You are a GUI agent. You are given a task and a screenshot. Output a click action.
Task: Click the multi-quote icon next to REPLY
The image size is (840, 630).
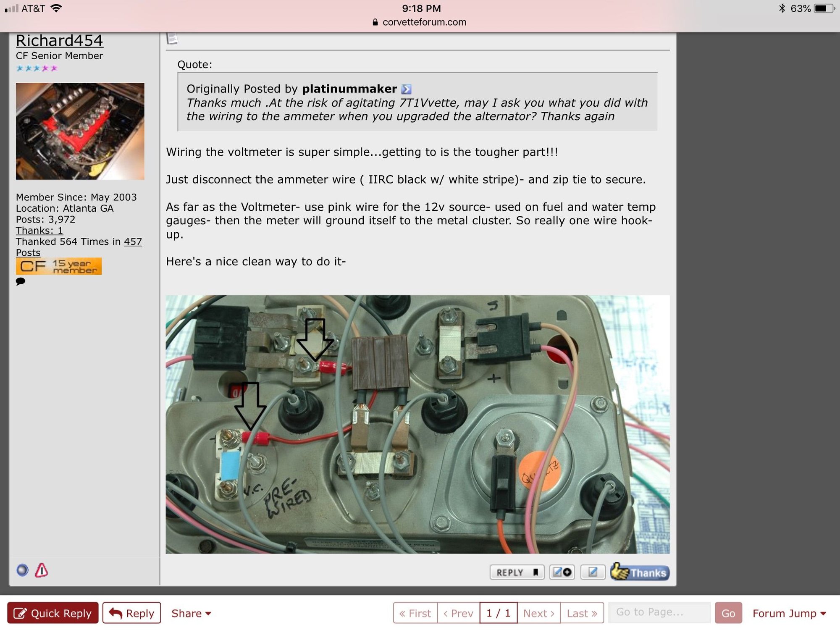click(562, 572)
